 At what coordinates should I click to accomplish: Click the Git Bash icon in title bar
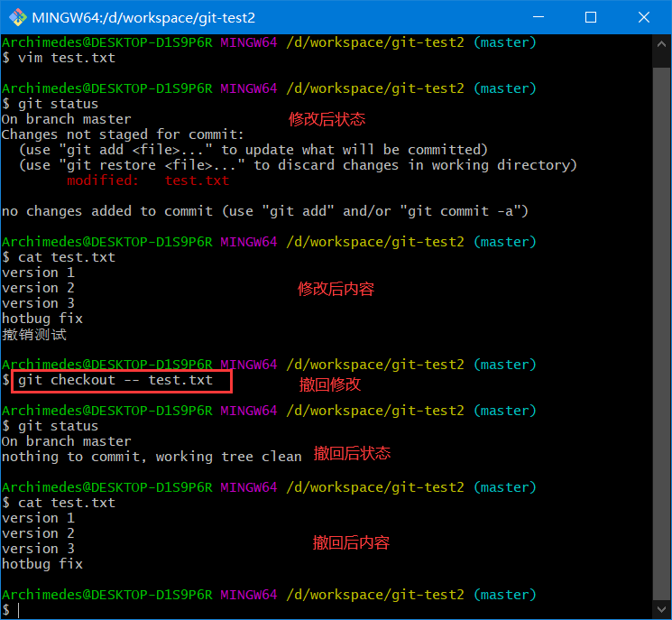[x=18, y=17]
